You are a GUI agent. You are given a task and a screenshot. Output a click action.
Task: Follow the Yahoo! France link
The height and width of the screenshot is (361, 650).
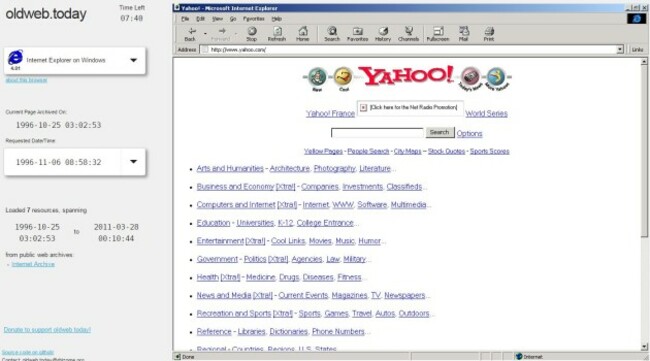click(x=330, y=114)
